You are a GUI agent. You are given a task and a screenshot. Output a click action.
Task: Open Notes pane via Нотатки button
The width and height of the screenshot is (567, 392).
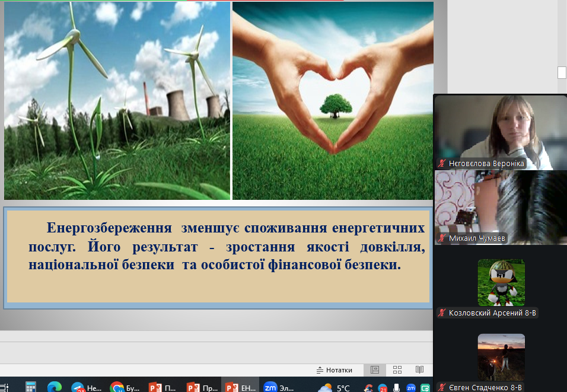coord(334,369)
